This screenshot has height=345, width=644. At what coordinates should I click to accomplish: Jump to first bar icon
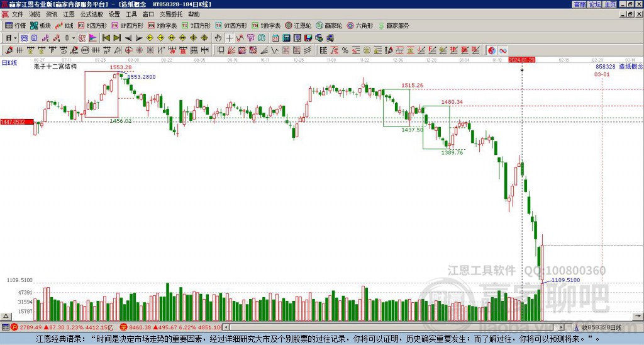(106, 38)
